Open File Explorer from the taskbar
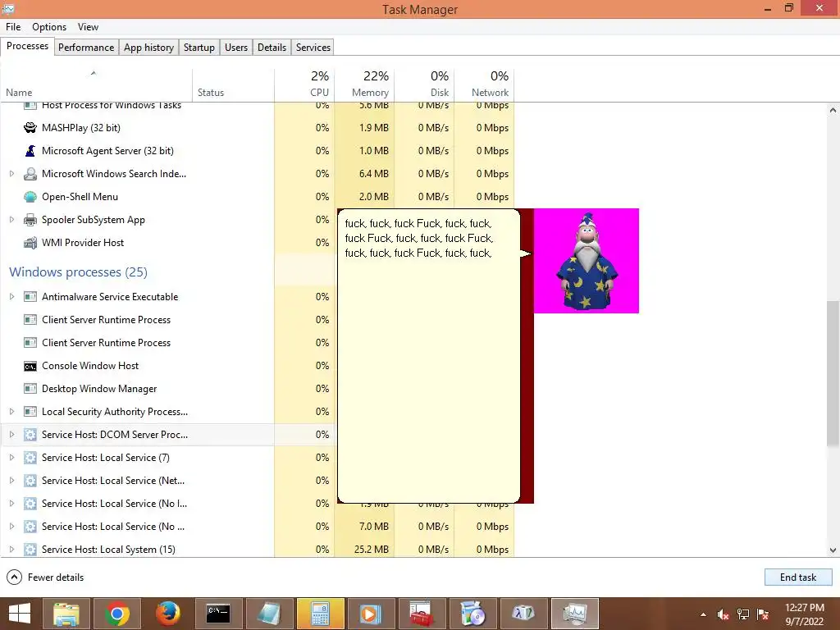 [x=66, y=614]
